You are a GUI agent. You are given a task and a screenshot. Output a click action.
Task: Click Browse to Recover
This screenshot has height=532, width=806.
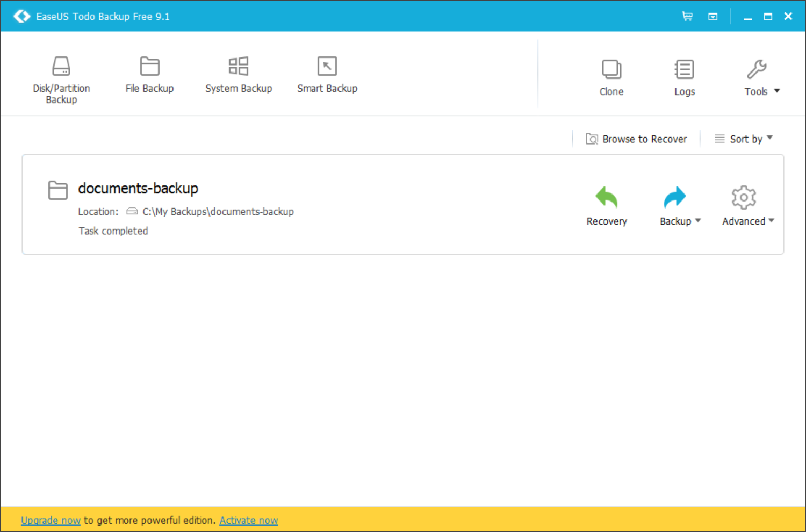(x=636, y=139)
